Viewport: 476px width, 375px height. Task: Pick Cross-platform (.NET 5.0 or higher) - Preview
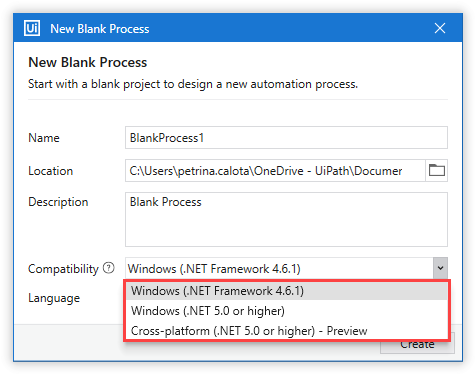pyautogui.click(x=287, y=331)
